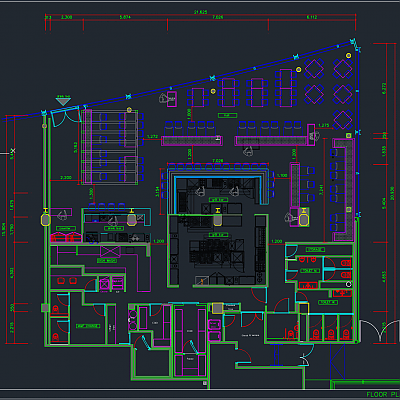Click the 1.275 dimension near the round tables
Image resolution: width=400 pixels, height=400 pixels.
tap(323, 126)
